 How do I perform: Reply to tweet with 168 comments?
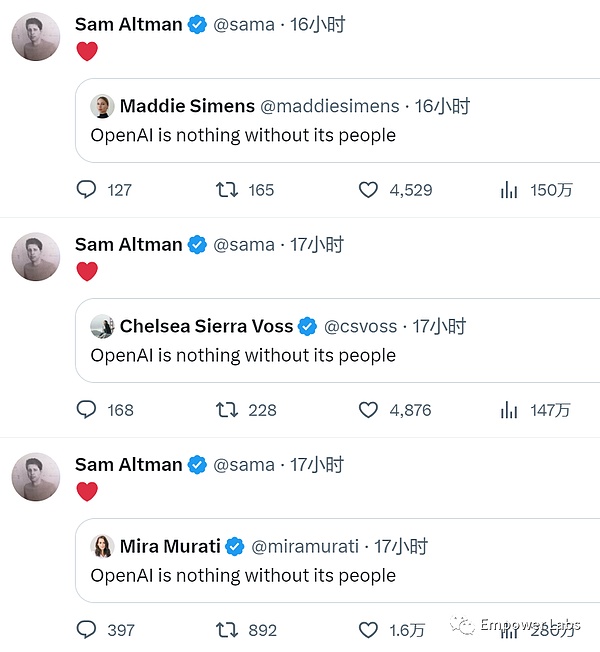click(87, 410)
